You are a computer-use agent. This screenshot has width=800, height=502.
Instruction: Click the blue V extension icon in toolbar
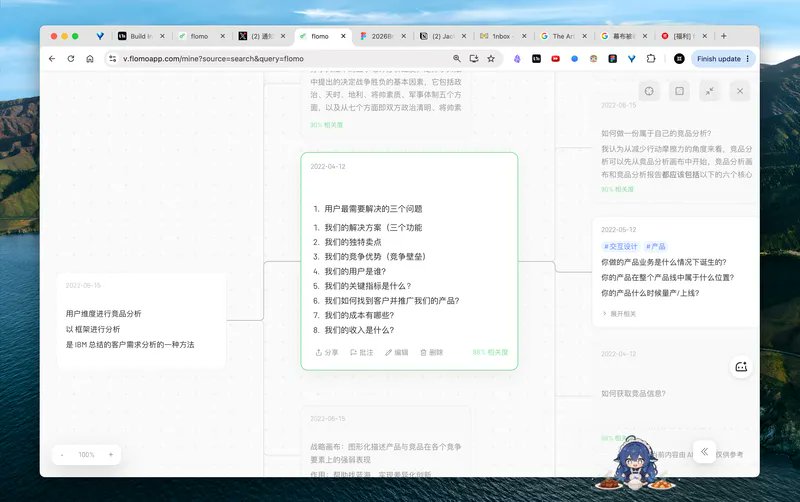point(632,59)
